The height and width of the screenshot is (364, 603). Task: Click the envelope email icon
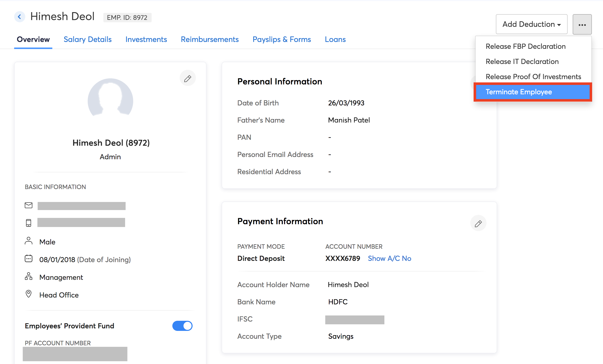pyautogui.click(x=29, y=205)
